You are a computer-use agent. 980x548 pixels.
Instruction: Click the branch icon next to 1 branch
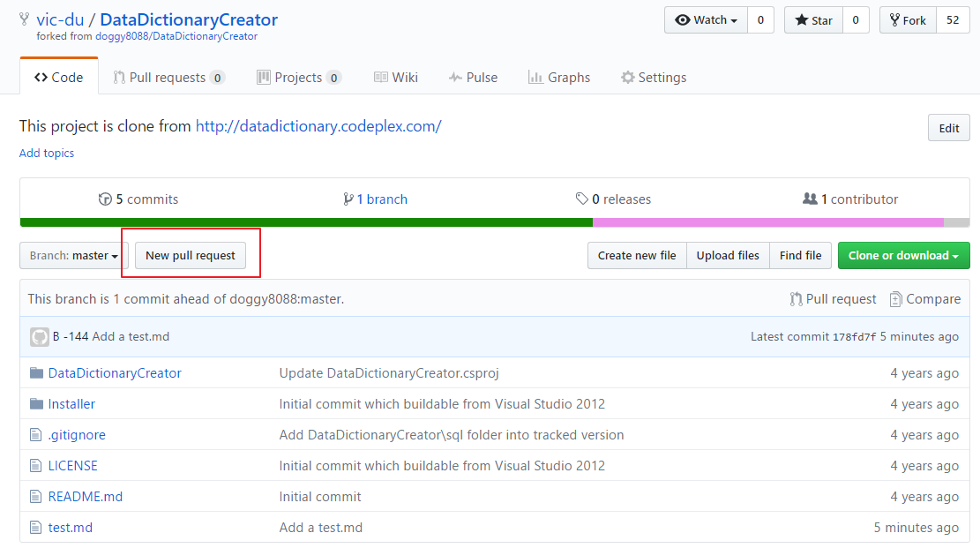click(348, 199)
